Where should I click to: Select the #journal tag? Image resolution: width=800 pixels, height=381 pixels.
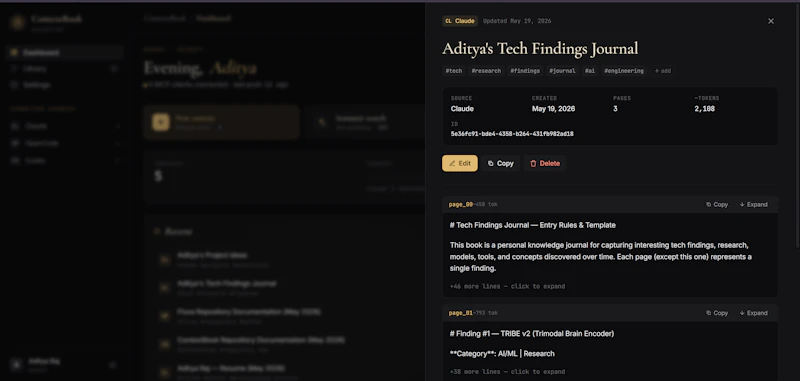562,71
